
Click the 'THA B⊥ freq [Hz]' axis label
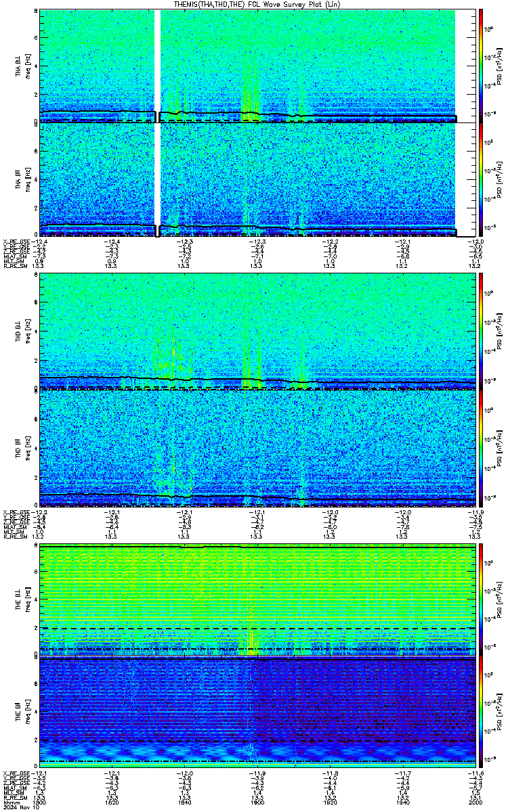tap(23, 66)
